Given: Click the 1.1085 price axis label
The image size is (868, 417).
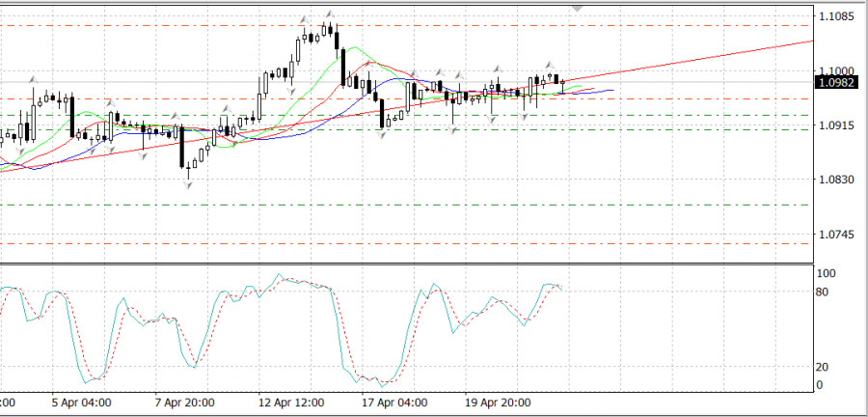Looking at the screenshot, I should coord(834,16).
